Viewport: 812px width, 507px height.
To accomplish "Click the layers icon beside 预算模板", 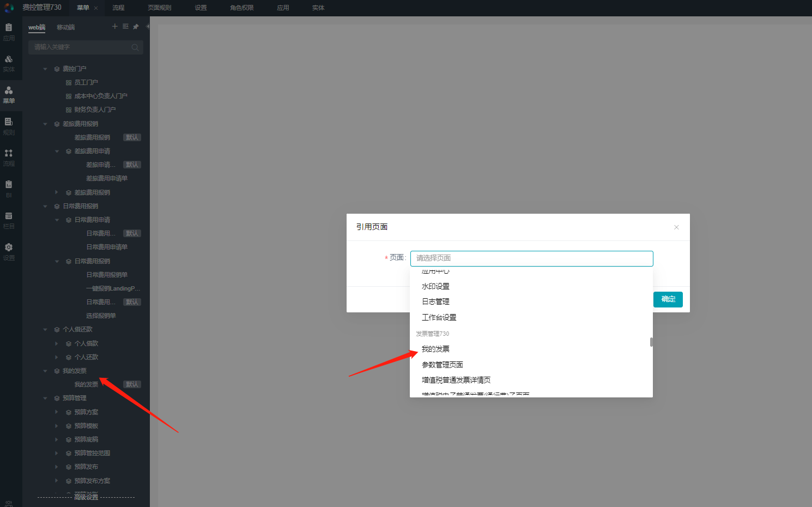I will click(x=69, y=426).
